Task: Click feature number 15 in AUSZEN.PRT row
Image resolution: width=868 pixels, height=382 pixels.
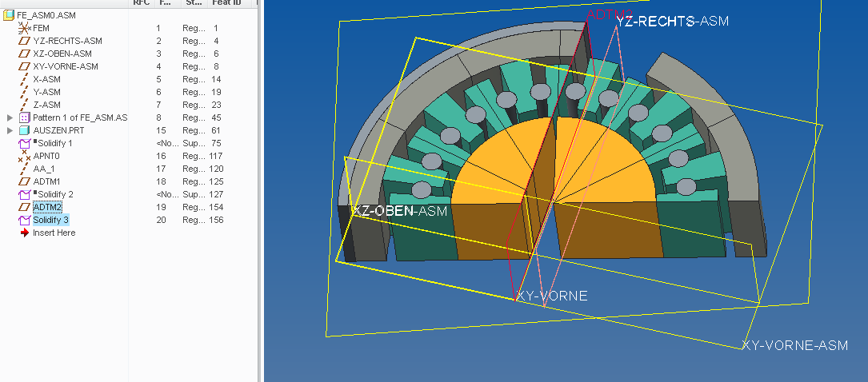Action: click(161, 130)
